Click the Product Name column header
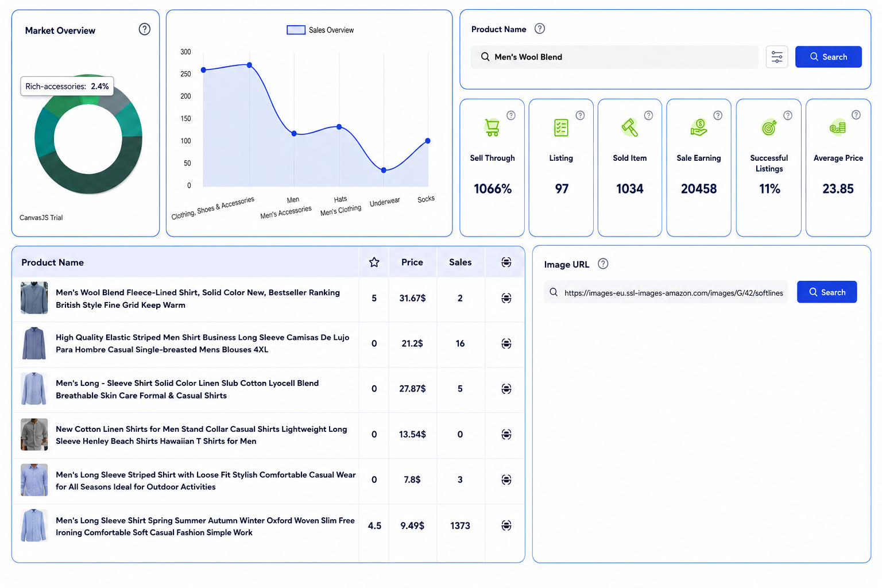The image size is (882, 588). click(x=52, y=262)
